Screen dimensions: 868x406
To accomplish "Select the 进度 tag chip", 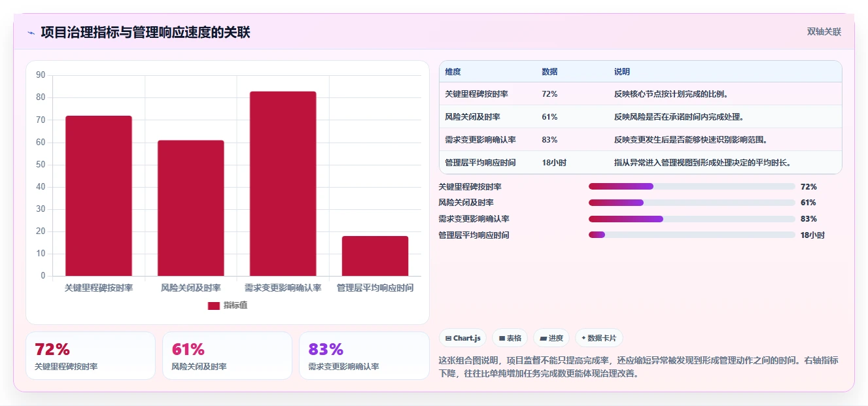I will point(551,338).
